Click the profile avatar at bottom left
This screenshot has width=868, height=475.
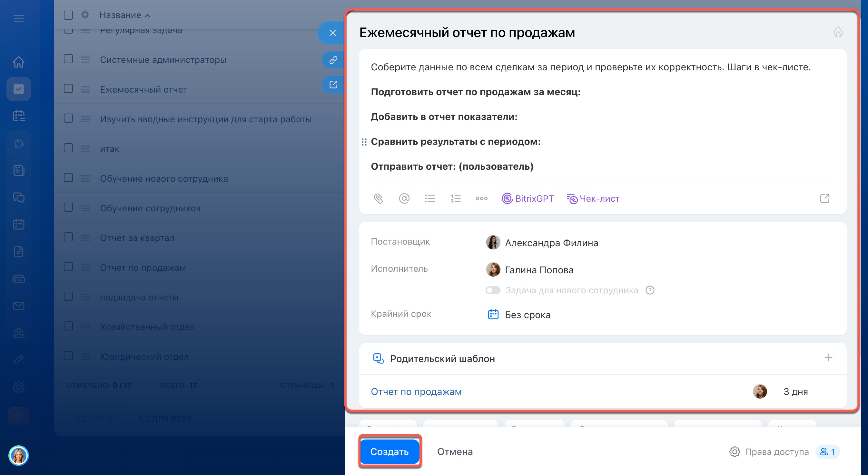19,455
